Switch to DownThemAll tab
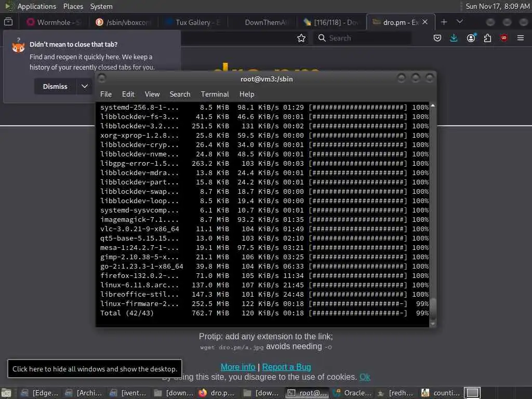The width and height of the screenshot is (532, 399). point(262,22)
